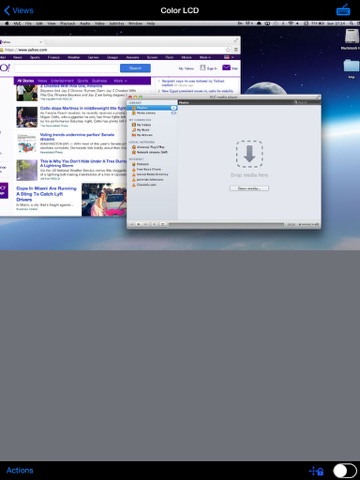Open the browser hamburger menu icon
The image size is (360, 480).
[x=236, y=50]
